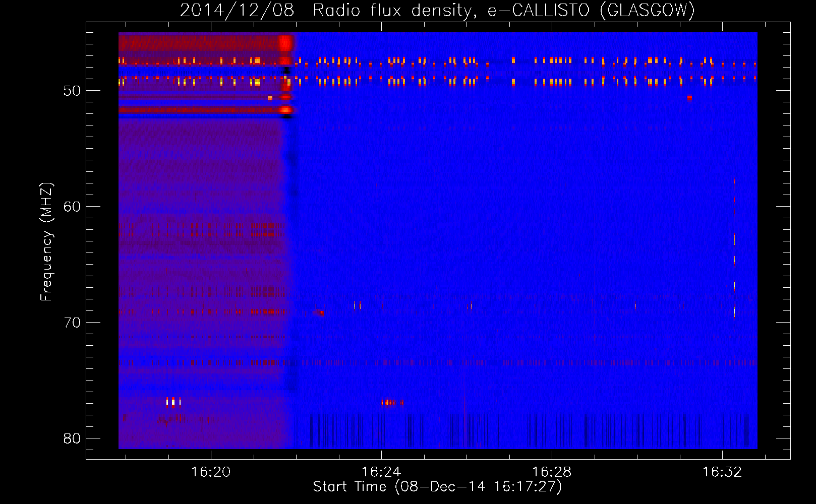Click the 'Frequency (MHZ)' axis label
Screen dimensions: 816x504
(46, 241)
